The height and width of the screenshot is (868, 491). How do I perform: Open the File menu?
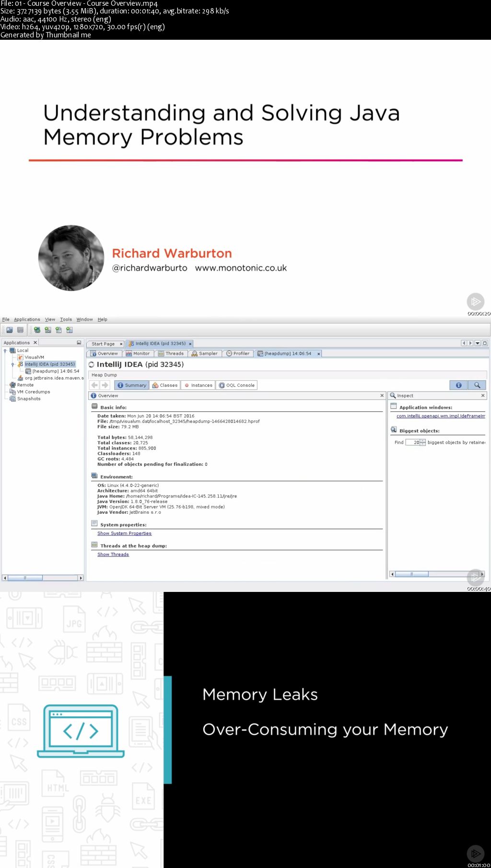pos(6,319)
